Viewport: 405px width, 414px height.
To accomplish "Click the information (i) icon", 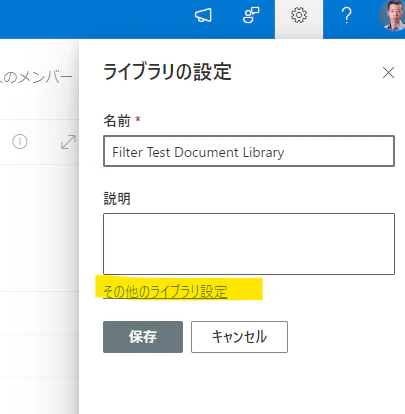I will pyautogui.click(x=20, y=142).
